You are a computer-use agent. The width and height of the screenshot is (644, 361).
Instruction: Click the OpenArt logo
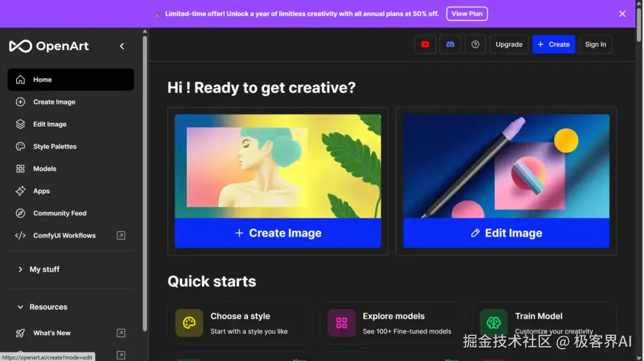click(x=49, y=46)
